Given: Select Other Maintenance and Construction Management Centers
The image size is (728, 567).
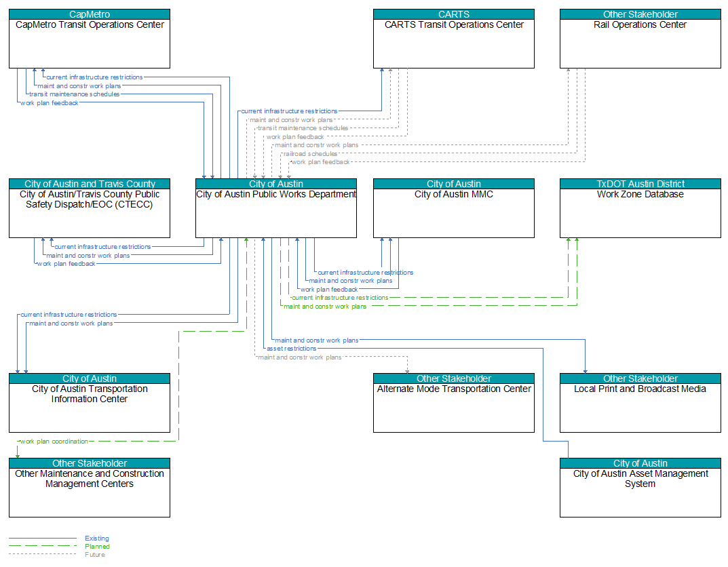Looking at the screenshot, I should [90, 488].
